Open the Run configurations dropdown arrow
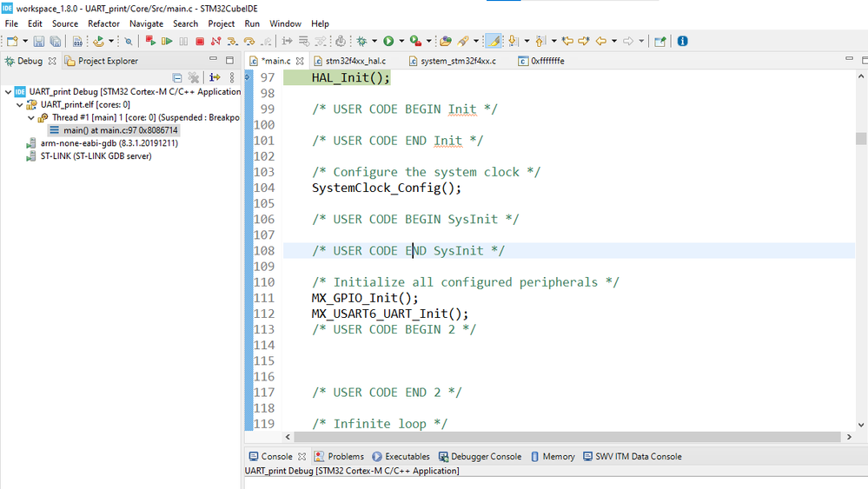 coord(402,41)
